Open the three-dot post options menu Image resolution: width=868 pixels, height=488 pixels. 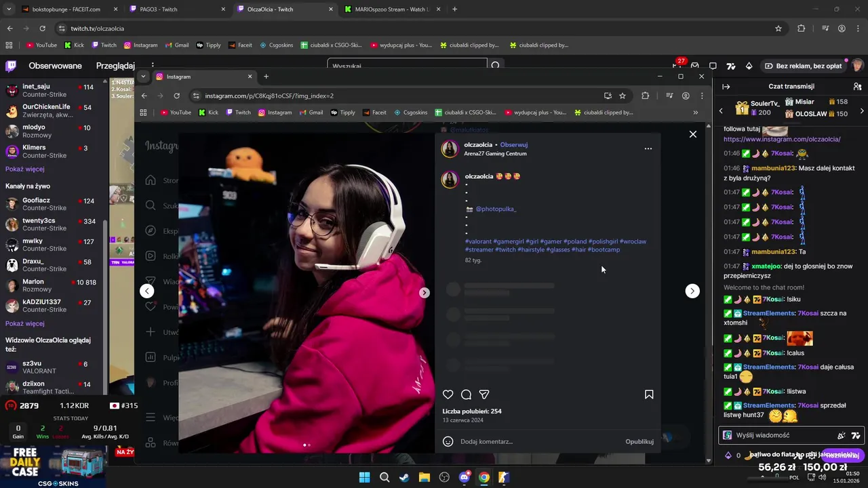(x=648, y=148)
